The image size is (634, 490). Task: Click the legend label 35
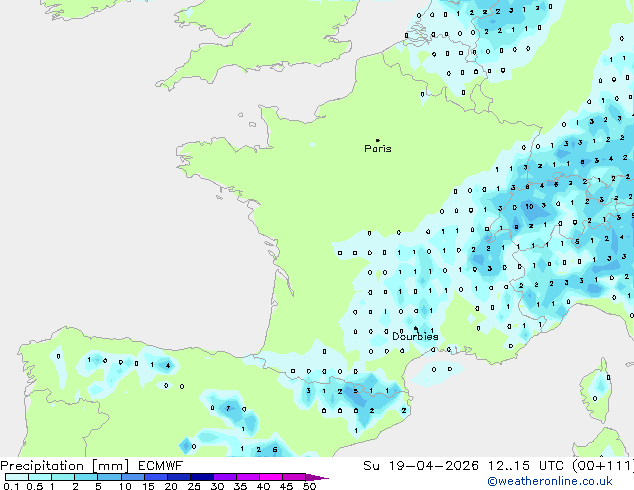[x=240, y=486]
